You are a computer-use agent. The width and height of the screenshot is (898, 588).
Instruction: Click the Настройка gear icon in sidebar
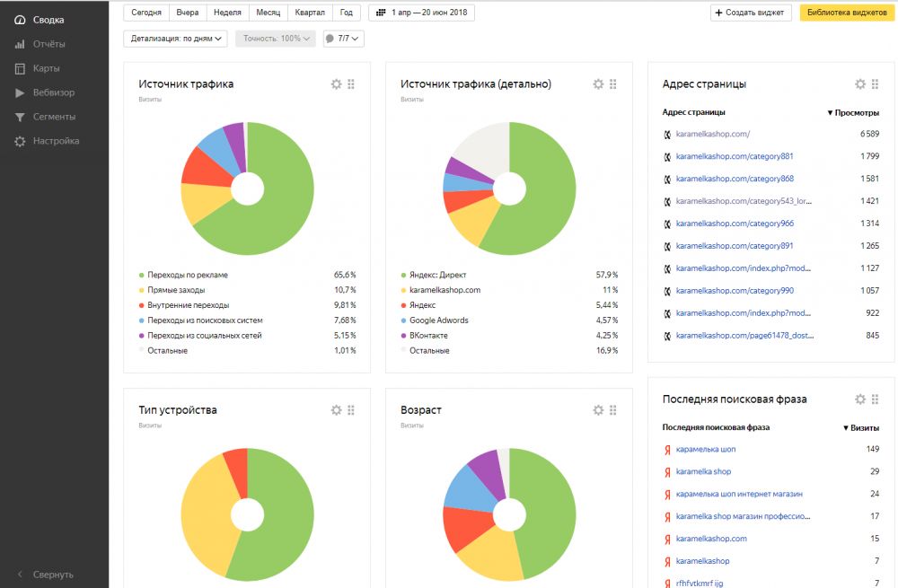[20, 142]
